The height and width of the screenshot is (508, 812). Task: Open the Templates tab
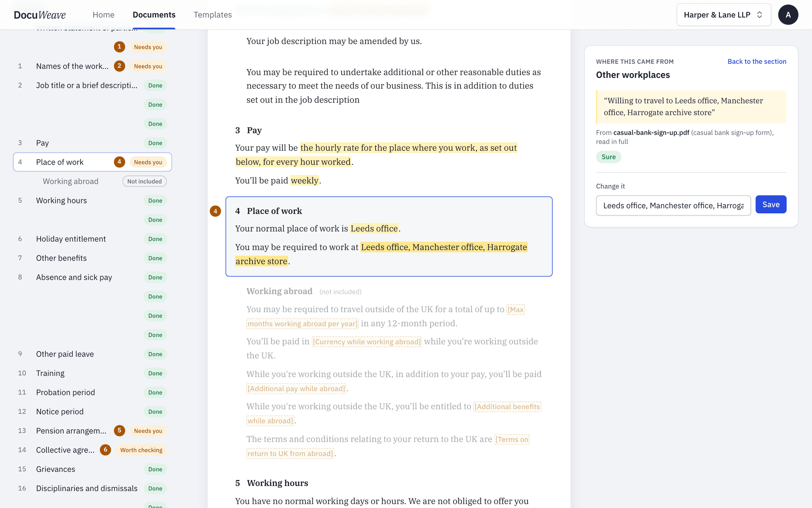[212, 15]
